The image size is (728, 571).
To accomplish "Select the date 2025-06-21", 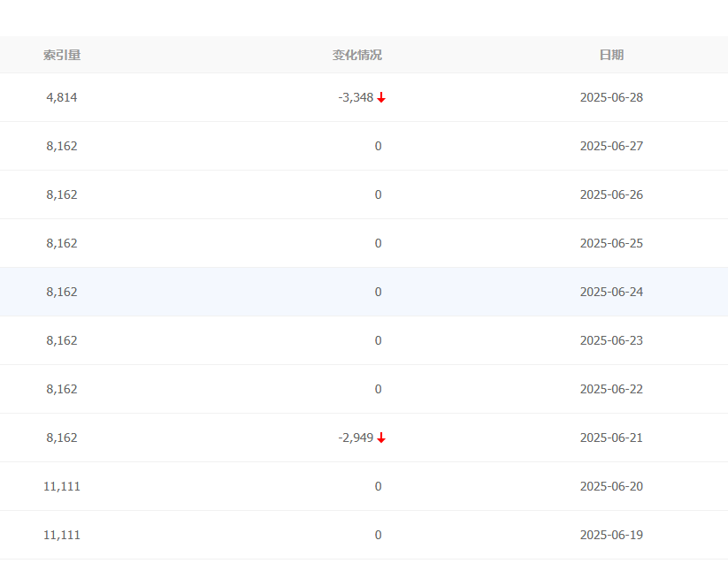I will [611, 438].
